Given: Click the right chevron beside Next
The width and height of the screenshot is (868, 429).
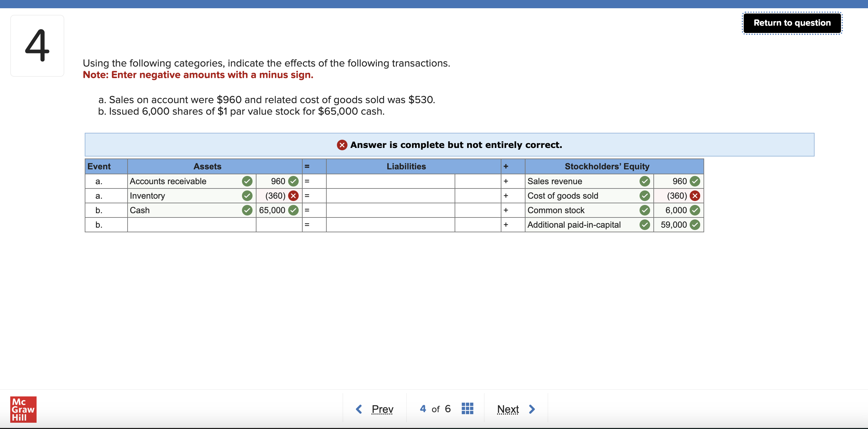Looking at the screenshot, I should click(532, 409).
